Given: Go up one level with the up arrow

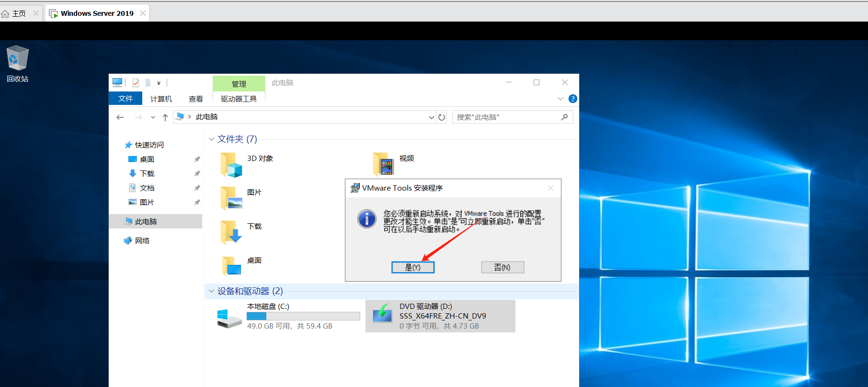Looking at the screenshot, I should (165, 117).
